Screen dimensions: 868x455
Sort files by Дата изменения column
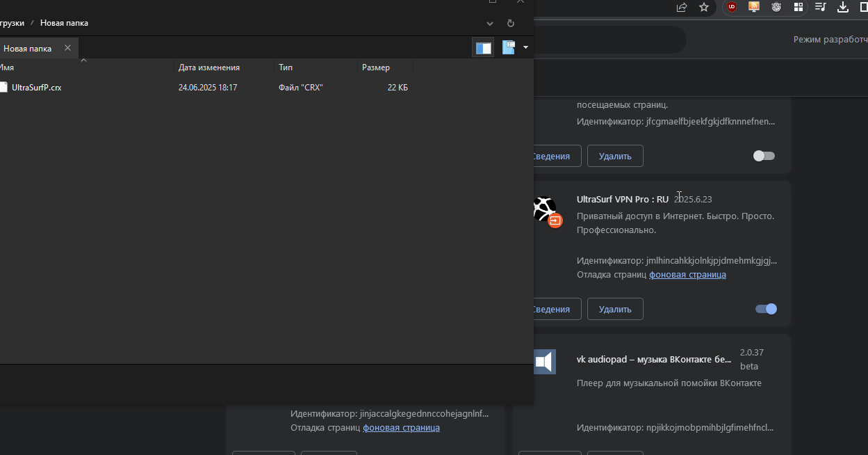pos(224,67)
